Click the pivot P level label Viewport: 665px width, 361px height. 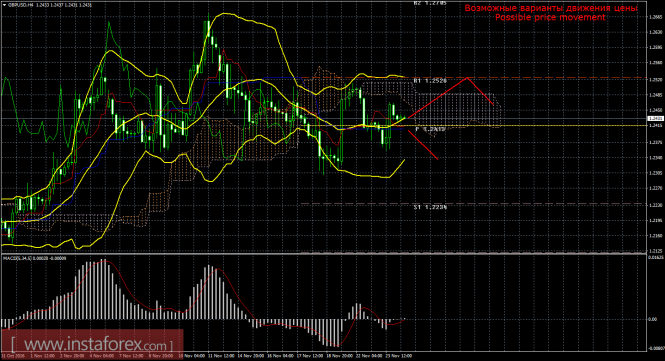[430, 129]
